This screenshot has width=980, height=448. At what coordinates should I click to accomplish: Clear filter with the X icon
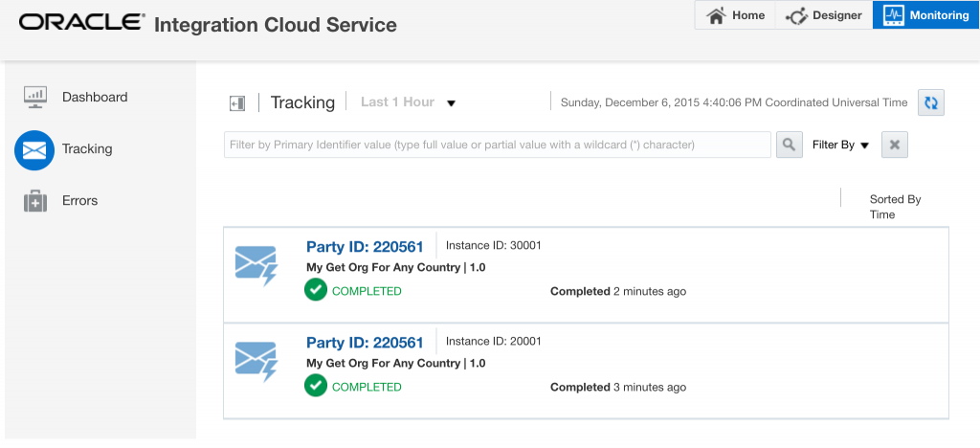(x=894, y=145)
